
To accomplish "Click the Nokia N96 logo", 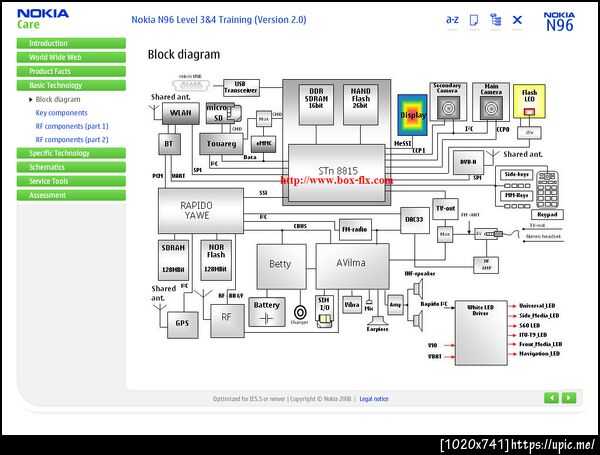I will (559, 21).
